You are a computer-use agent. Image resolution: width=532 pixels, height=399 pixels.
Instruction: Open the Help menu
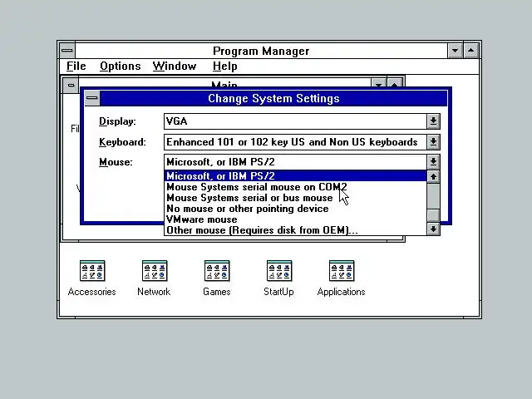pos(224,66)
